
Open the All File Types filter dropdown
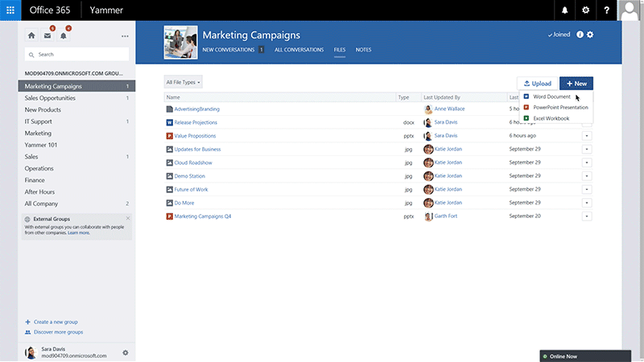click(183, 82)
